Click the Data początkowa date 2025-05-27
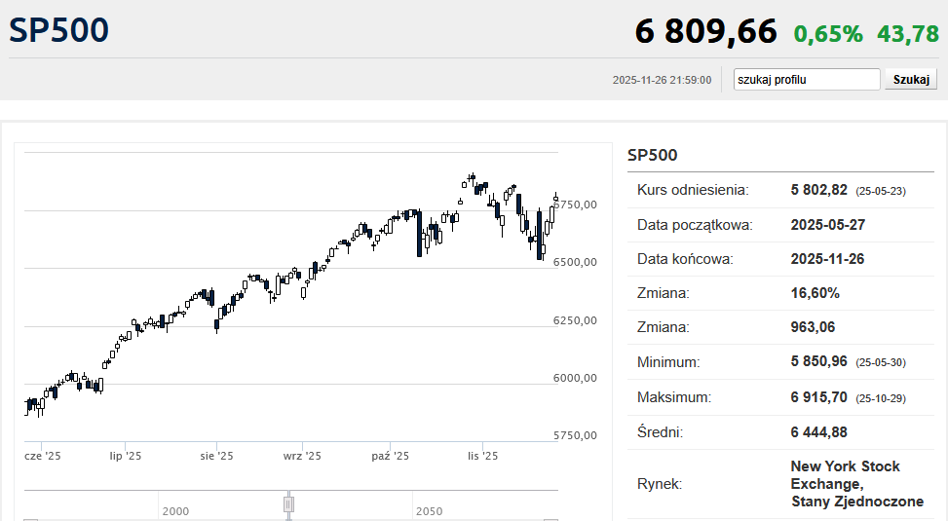 [x=827, y=225]
